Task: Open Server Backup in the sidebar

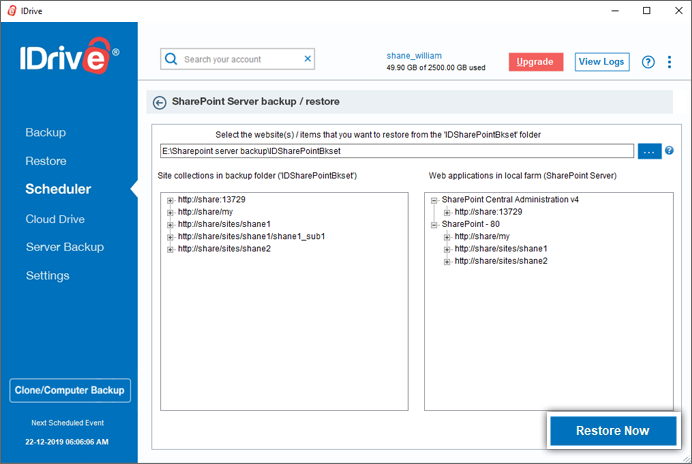Action: coord(65,247)
